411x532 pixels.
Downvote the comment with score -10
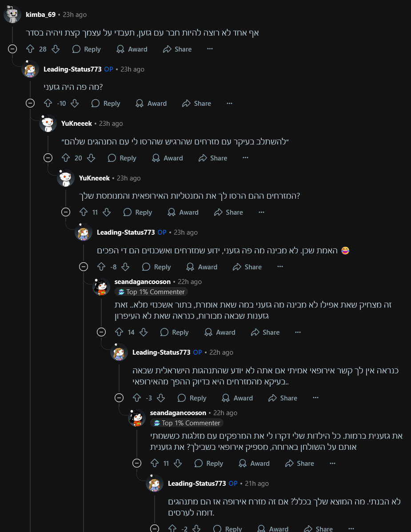point(75,103)
